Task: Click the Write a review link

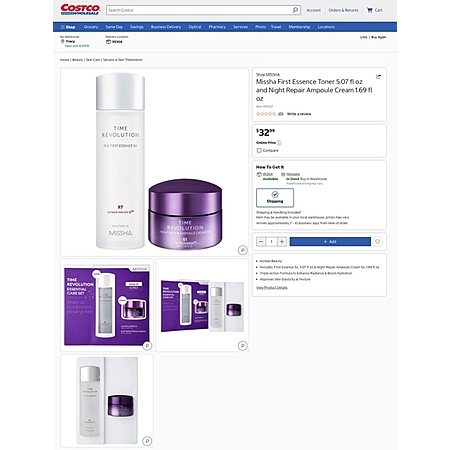Action: click(299, 114)
